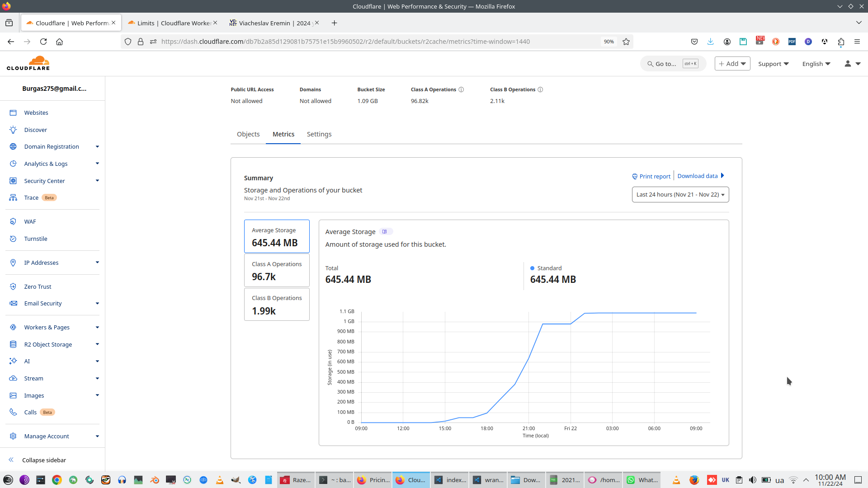This screenshot has height=488, width=868.
Task: Select the Class B Operations metric card
Action: click(x=277, y=304)
